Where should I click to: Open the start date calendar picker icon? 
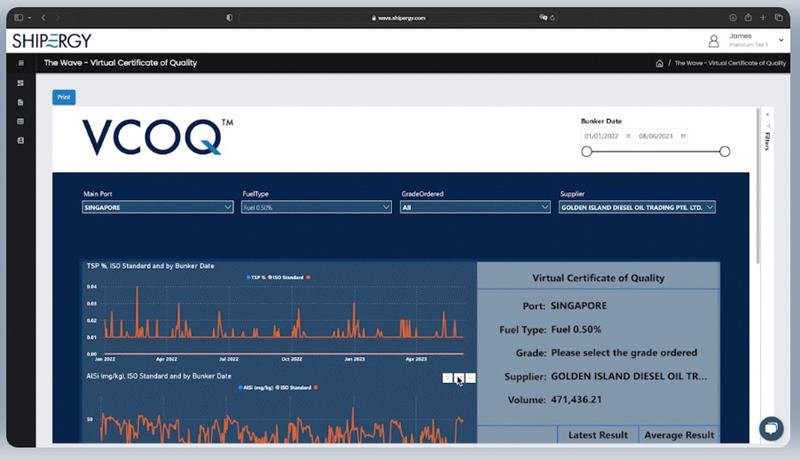click(x=628, y=135)
